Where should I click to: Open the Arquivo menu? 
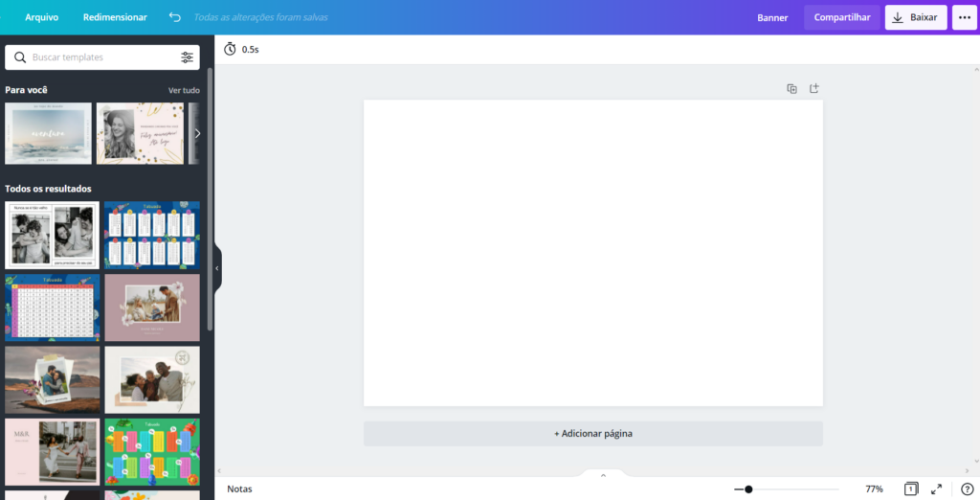(41, 17)
